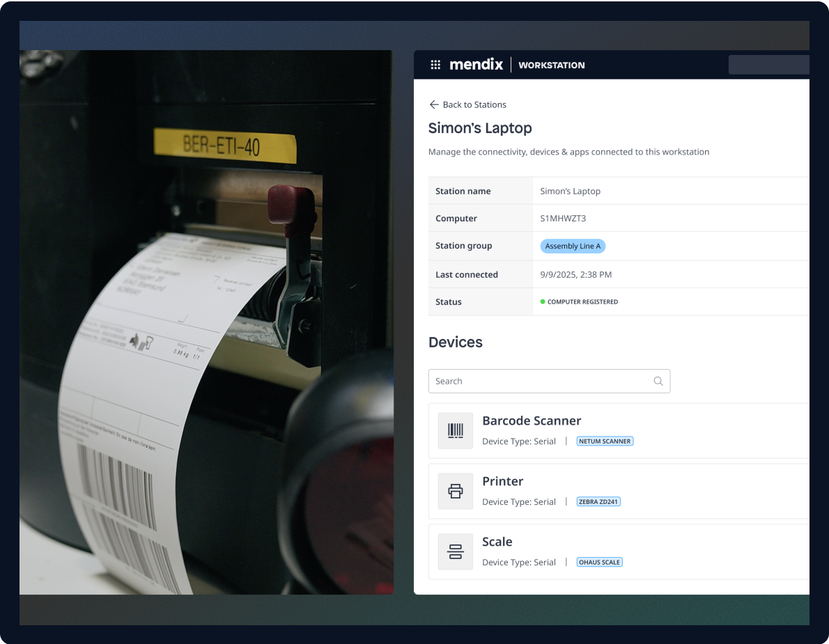Click the ZEBRA ZD241 tag
Viewport: 829px width, 644px height.
pyautogui.click(x=598, y=502)
